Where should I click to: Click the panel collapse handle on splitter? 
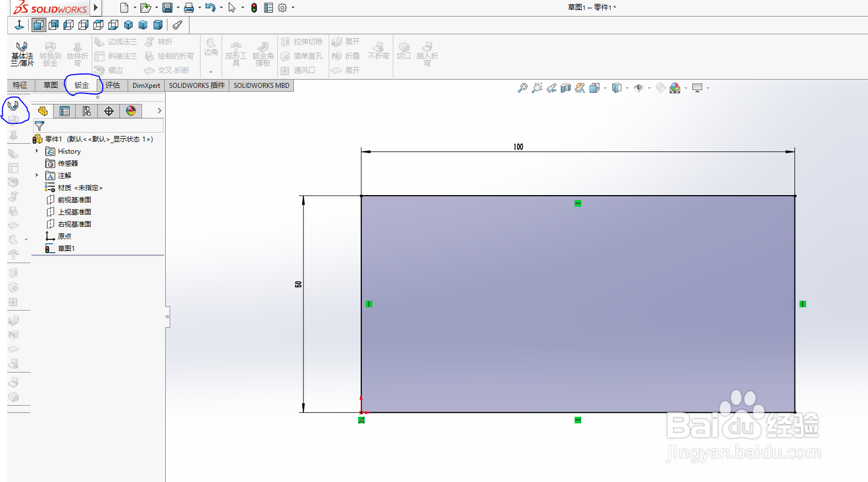pyautogui.click(x=167, y=317)
